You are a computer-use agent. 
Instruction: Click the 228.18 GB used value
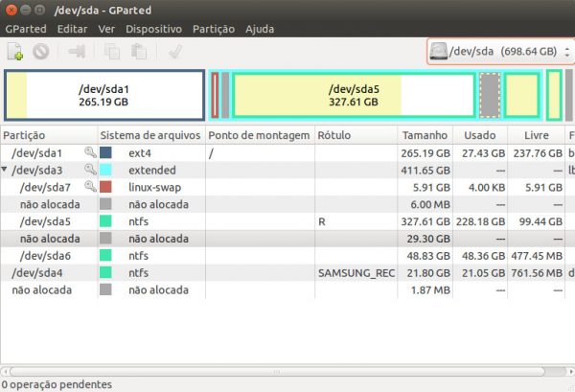click(x=480, y=221)
